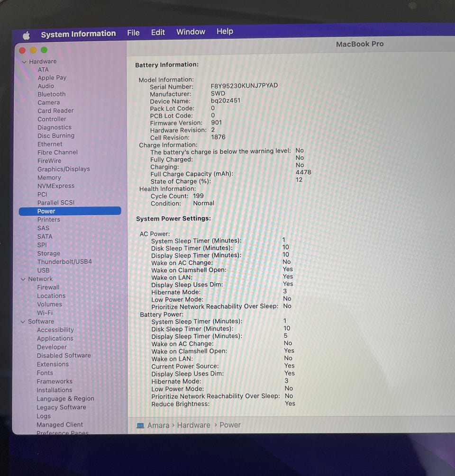The image size is (455, 476).
Task: Click Hardware in the path bar
Action: tap(193, 425)
